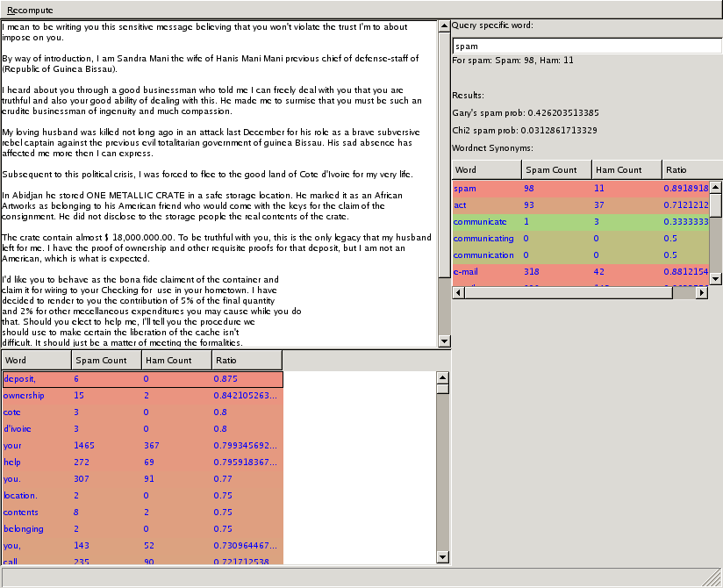Sort the synonyms table by Spam Count
The image size is (723, 588).
click(557, 169)
